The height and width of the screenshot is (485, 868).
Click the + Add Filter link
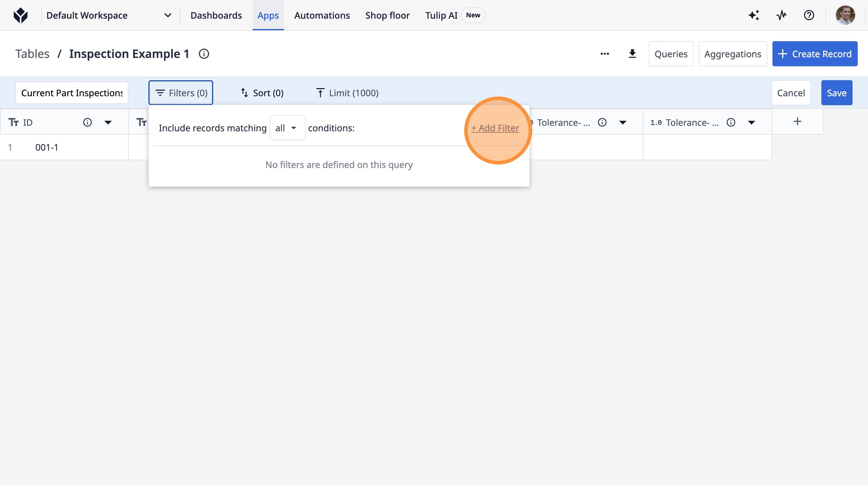pos(495,128)
